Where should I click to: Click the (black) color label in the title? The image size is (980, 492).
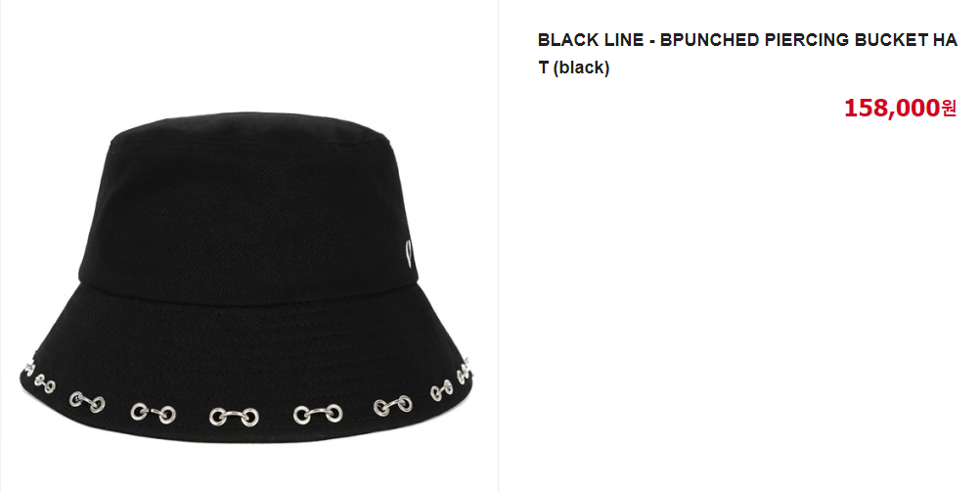pyautogui.click(x=581, y=67)
